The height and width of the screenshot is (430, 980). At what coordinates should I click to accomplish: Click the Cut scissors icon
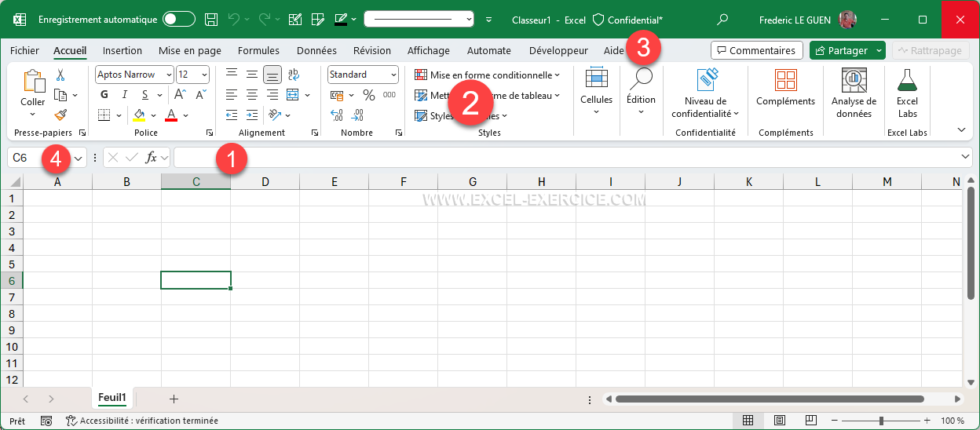[x=60, y=75]
